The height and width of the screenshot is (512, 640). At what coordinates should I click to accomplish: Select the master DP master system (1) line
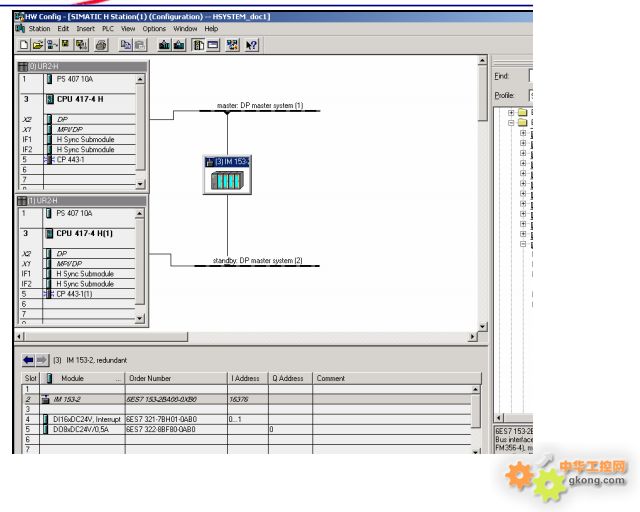click(x=260, y=110)
